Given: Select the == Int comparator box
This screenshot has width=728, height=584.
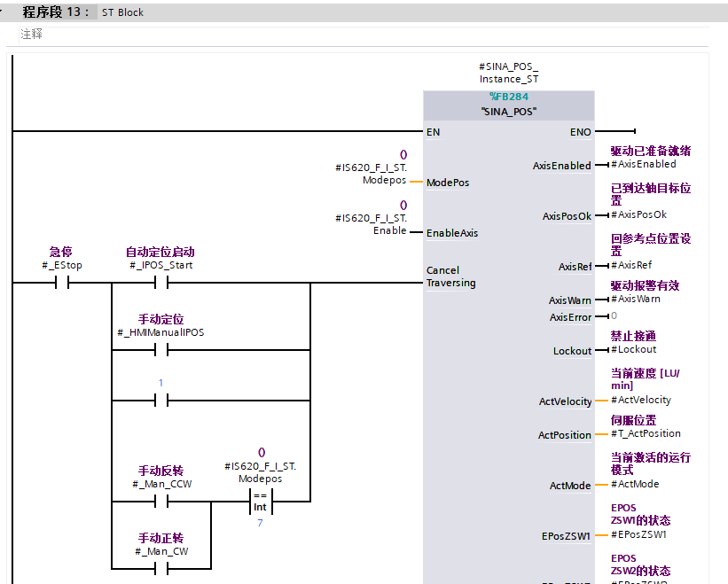Looking at the screenshot, I should [x=260, y=502].
